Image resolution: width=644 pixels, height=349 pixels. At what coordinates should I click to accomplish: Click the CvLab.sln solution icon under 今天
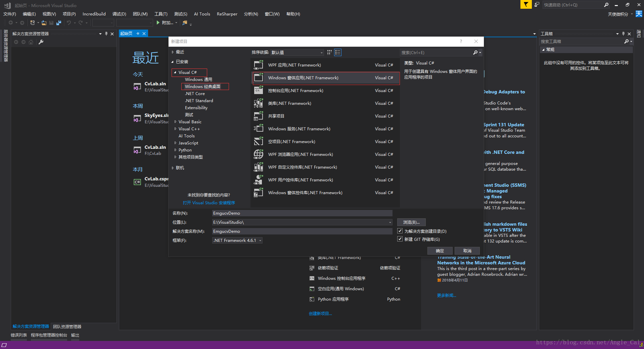137,86
